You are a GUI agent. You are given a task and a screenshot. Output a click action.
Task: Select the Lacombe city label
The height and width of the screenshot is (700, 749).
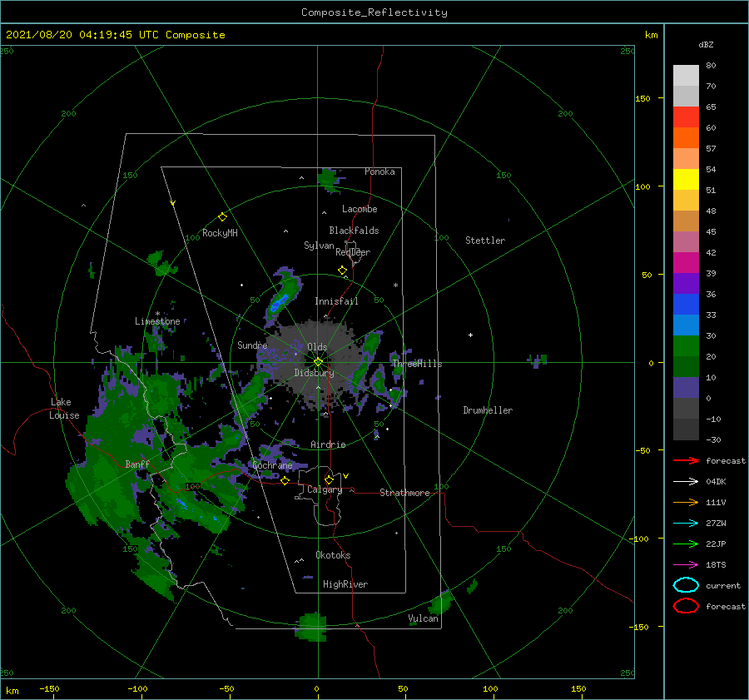(360, 209)
